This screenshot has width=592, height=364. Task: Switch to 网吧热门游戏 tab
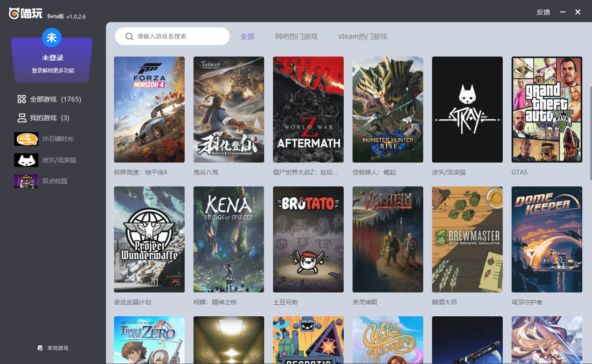[x=296, y=37]
